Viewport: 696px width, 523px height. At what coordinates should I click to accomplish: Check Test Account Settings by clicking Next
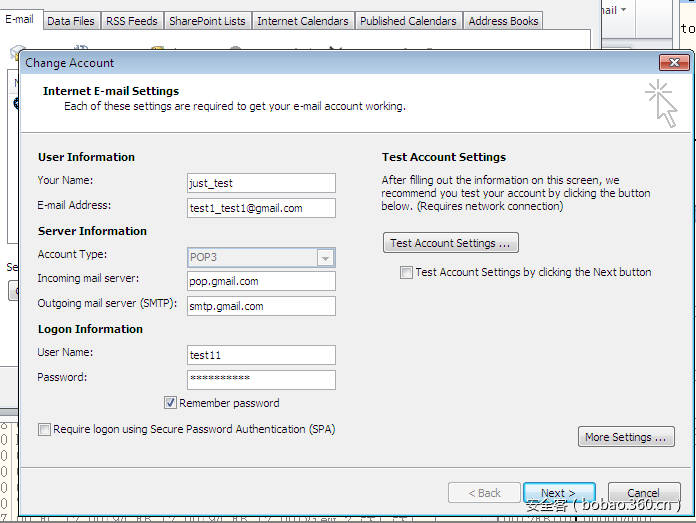[406, 272]
